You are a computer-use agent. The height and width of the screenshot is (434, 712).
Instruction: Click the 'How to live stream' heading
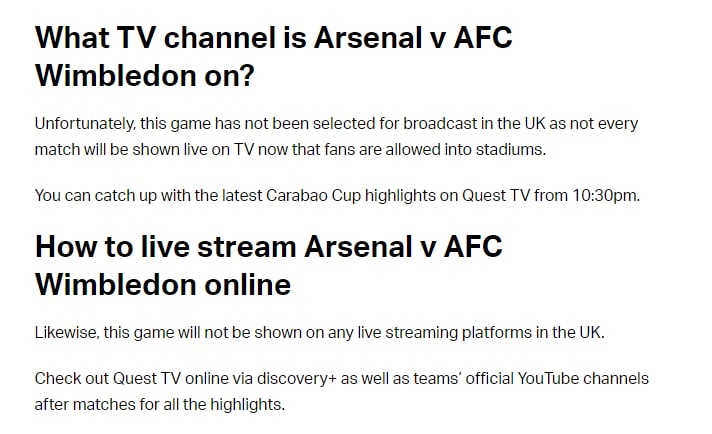tap(268, 266)
